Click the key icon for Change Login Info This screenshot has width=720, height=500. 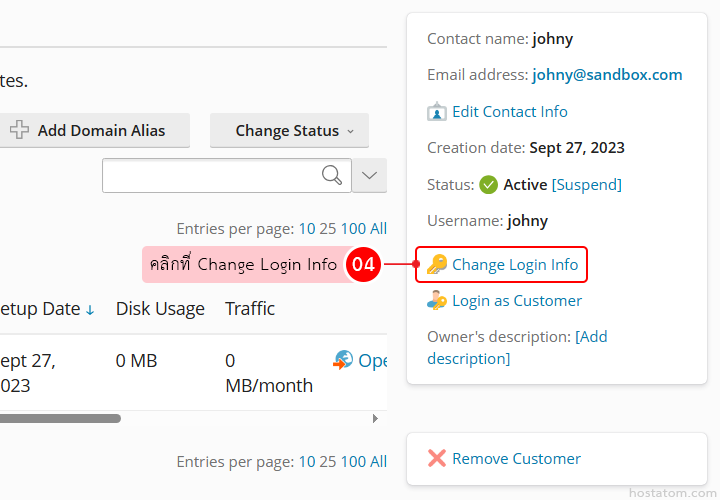coord(437,265)
